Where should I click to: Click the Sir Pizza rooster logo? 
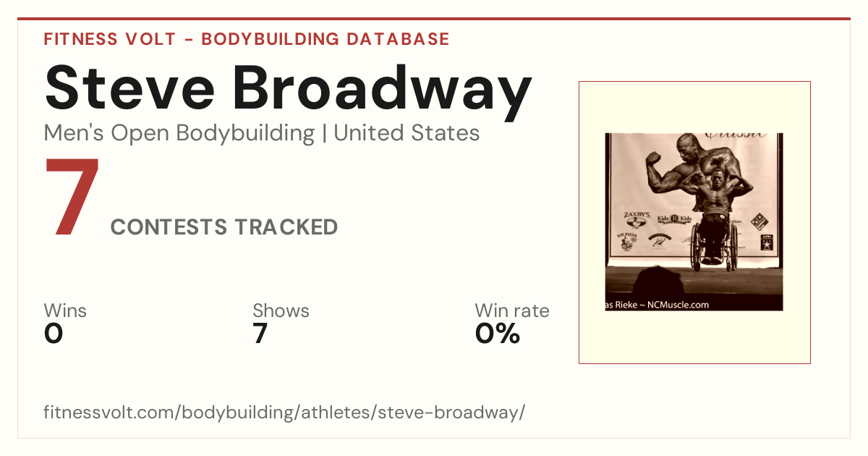[x=627, y=242]
